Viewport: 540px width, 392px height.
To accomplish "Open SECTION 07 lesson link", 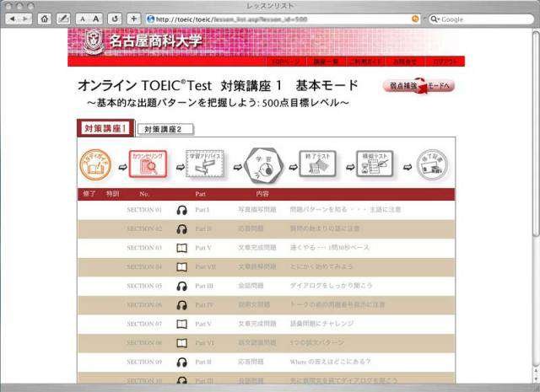I will click(144, 324).
